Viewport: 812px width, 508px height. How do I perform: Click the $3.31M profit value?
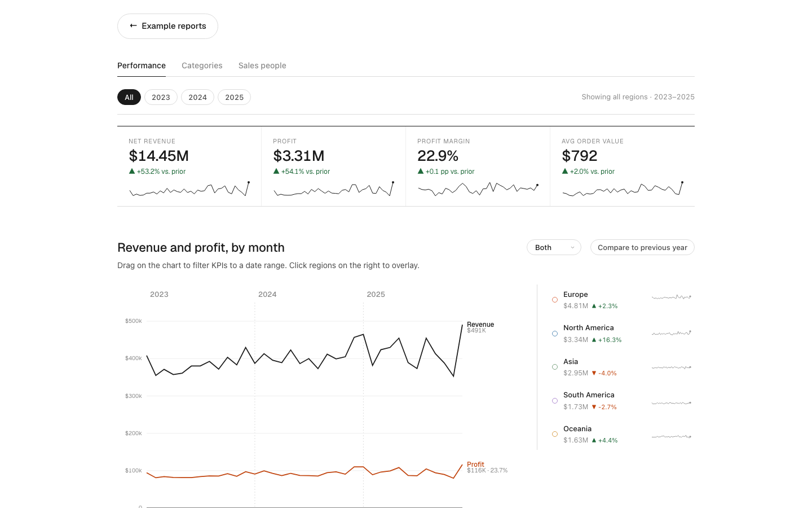(x=299, y=156)
